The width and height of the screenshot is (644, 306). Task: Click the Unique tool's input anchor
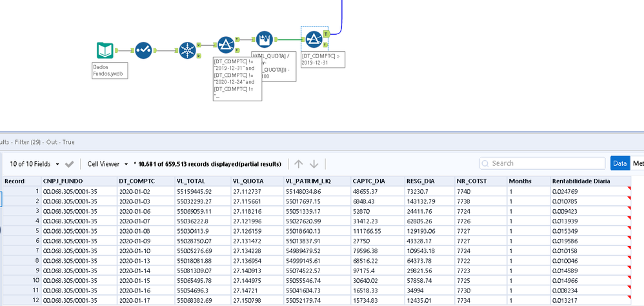(177, 50)
